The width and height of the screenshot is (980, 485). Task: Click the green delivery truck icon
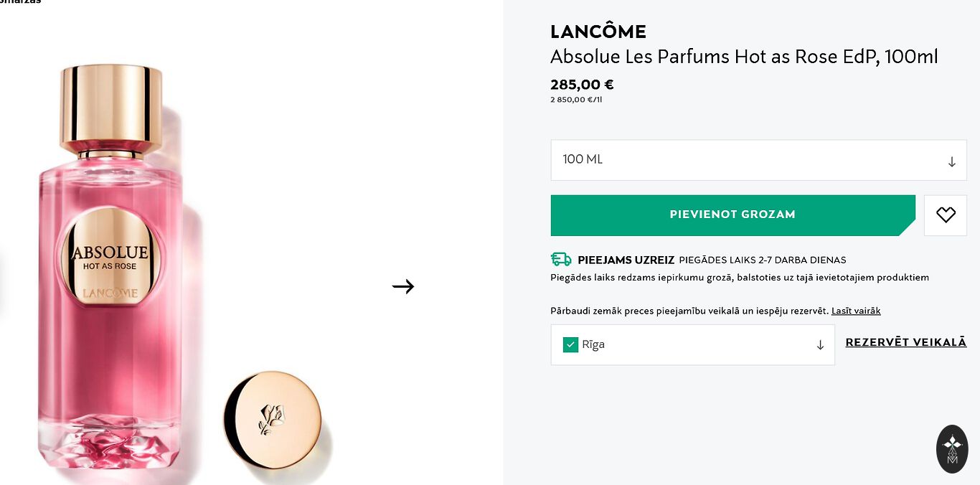click(x=561, y=260)
